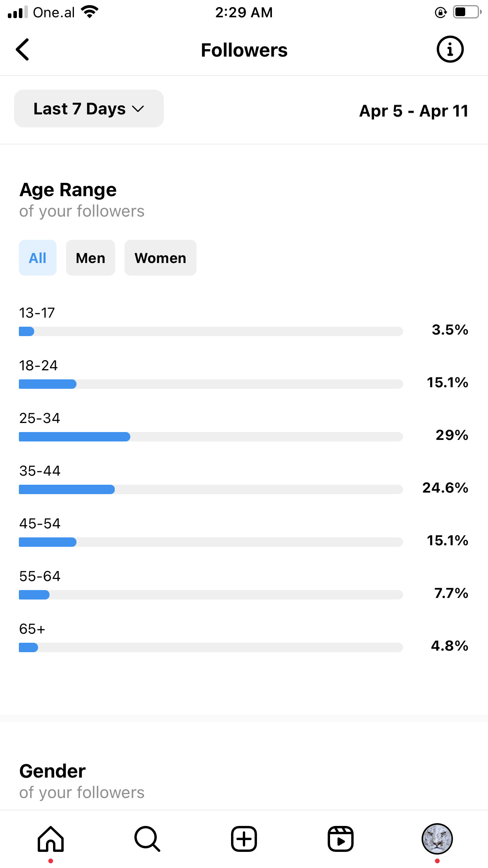Tap the Wi-Fi status icon
Image resolution: width=488 pixels, height=868 pixels.
point(90,12)
